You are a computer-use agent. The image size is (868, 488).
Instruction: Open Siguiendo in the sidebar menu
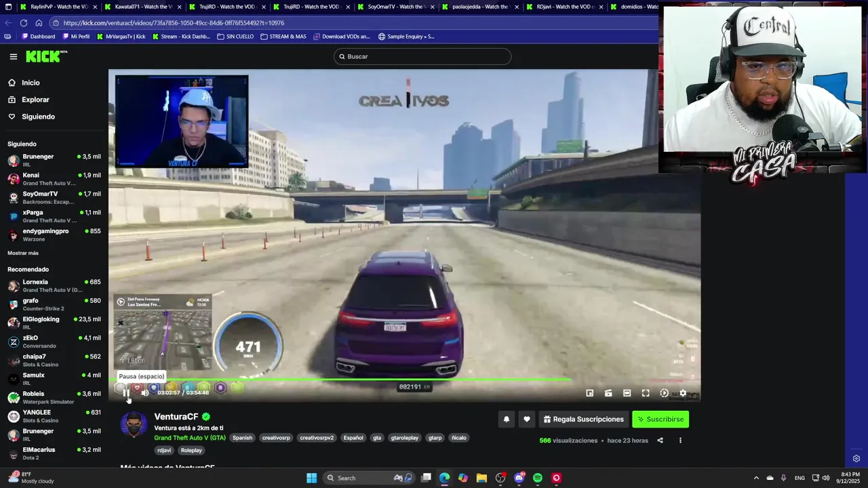[31, 117]
